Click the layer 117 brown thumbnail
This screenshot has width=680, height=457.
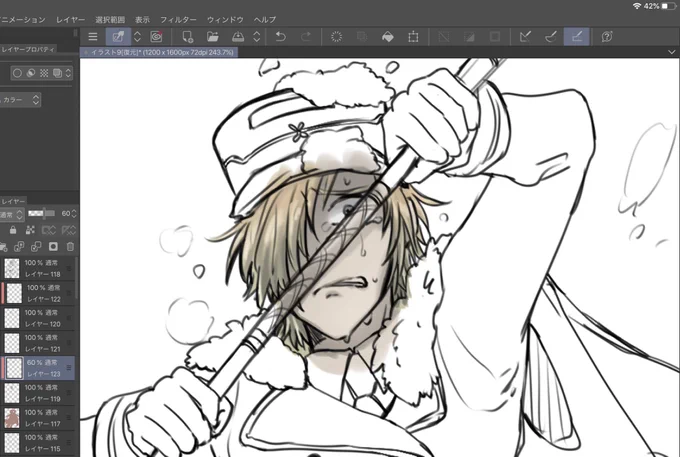(12, 418)
